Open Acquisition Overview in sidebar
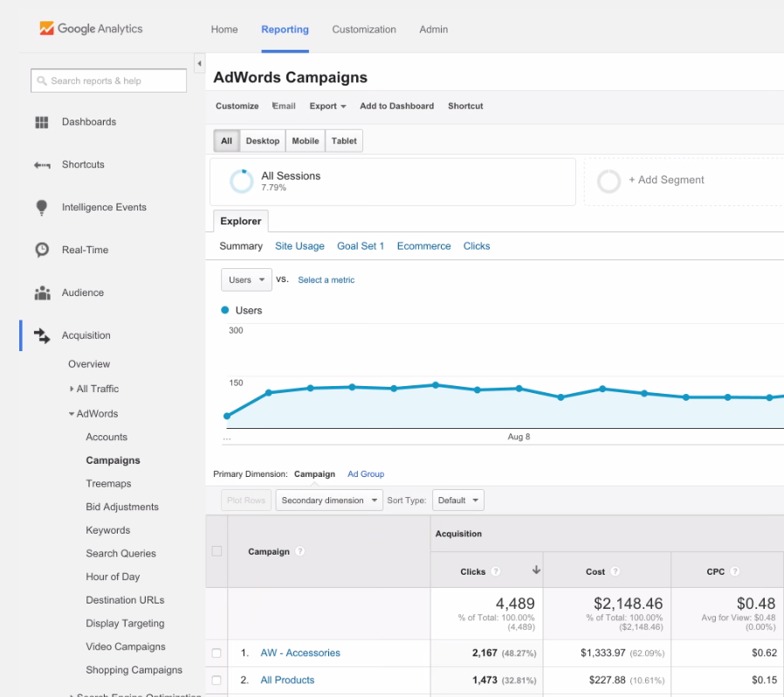 click(x=89, y=364)
